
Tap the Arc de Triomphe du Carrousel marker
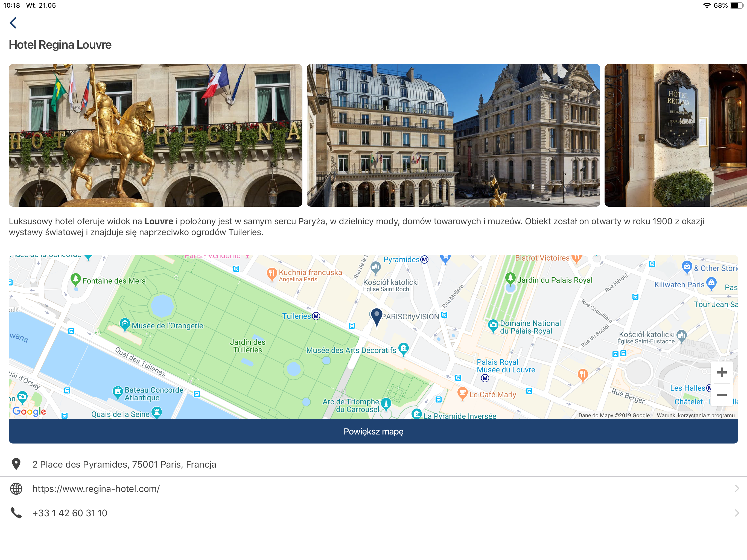(386, 403)
